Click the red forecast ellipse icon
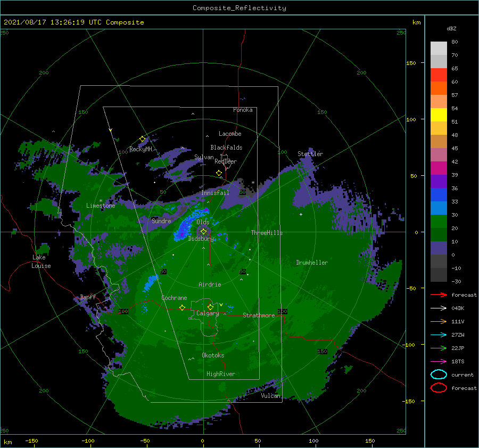Image resolution: width=479 pixels, height=448 pixels. click(x=439, y=388)
